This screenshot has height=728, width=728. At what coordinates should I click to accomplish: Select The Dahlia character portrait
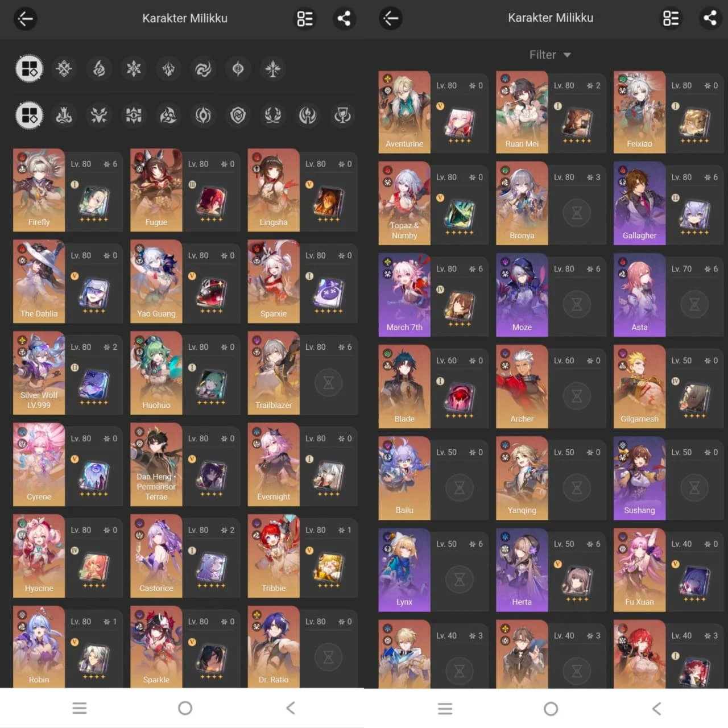pos(39,282)
